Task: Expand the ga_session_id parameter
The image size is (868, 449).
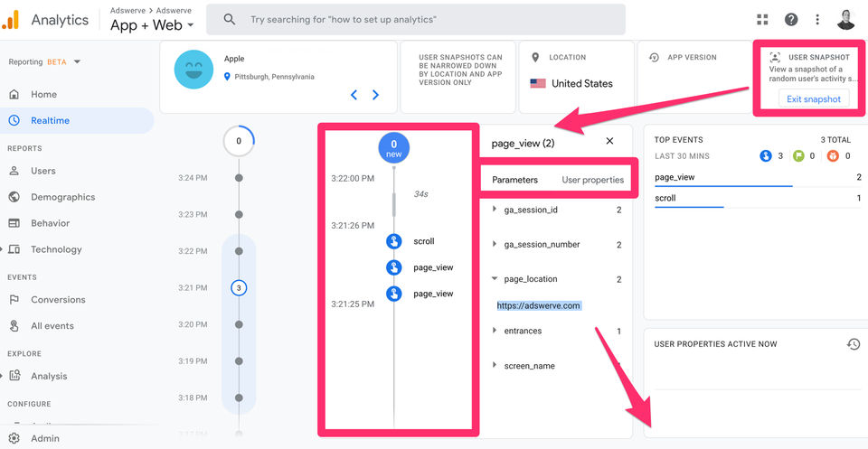Action: point(495,210)
